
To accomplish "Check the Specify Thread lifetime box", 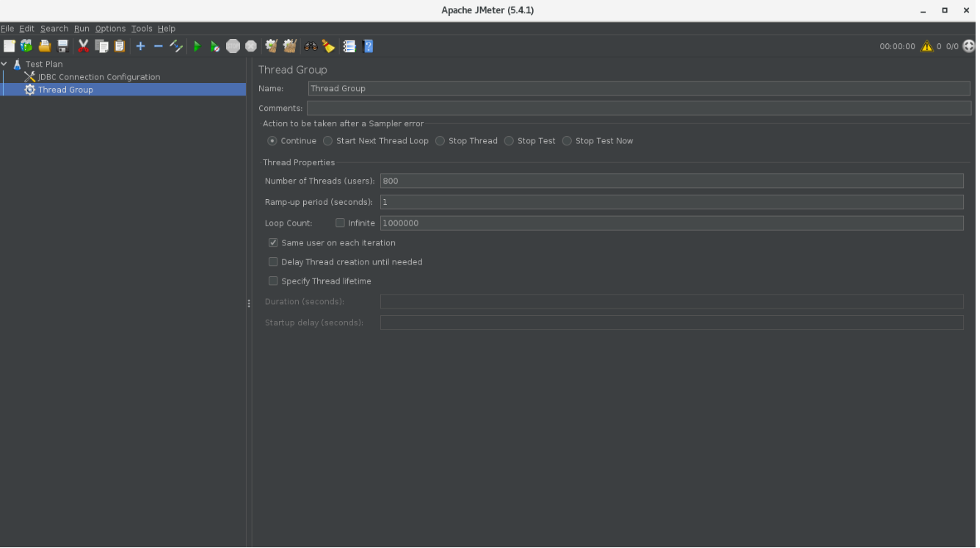I will pyautogui.click(x=273, y=281).
